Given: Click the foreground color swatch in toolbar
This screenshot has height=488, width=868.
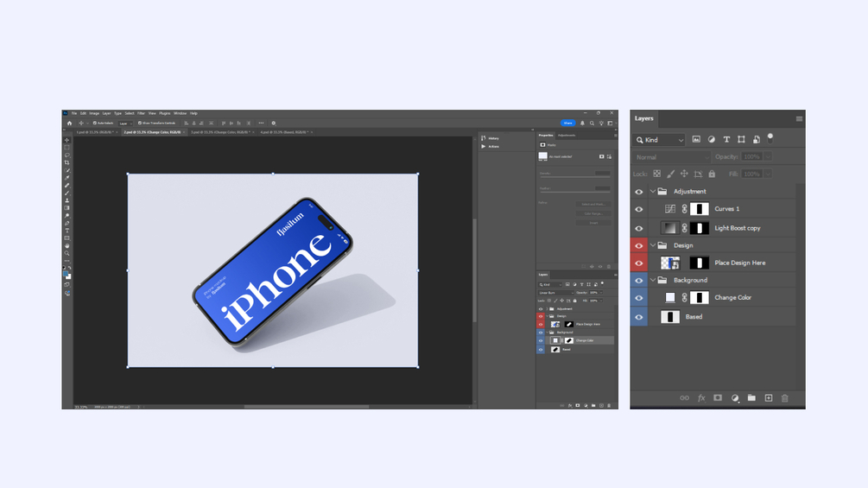Looking at the screenshot, I should pyautogui.click(x=66, y=274).
